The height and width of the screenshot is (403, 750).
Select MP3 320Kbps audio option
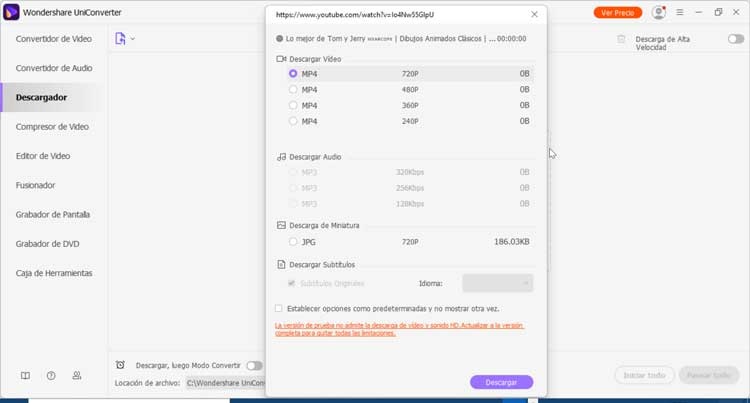point(293,172)
